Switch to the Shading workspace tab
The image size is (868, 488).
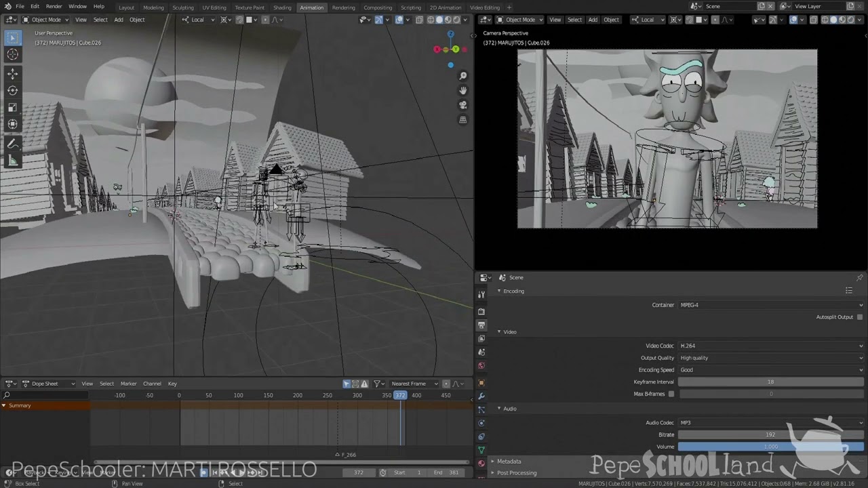(282, 7)
